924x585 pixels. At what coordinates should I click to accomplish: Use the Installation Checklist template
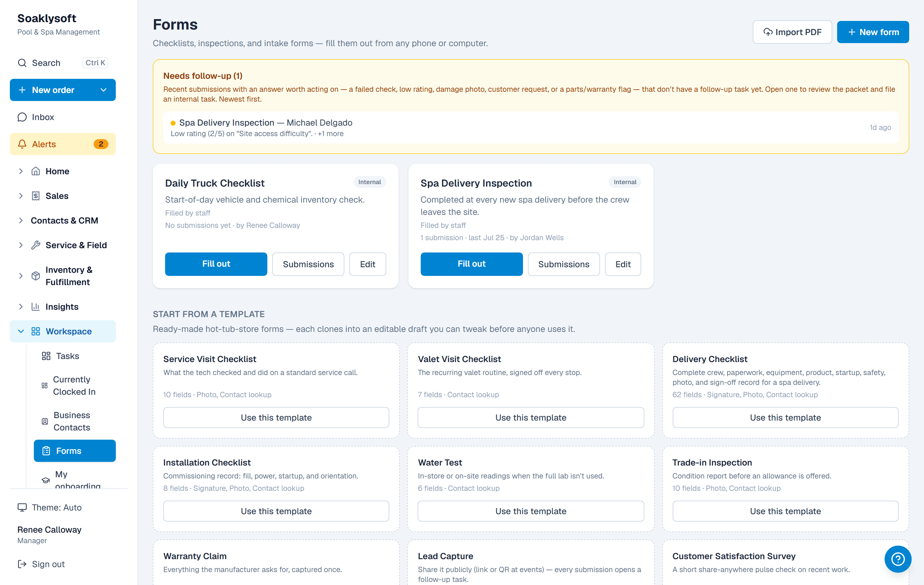276,511
